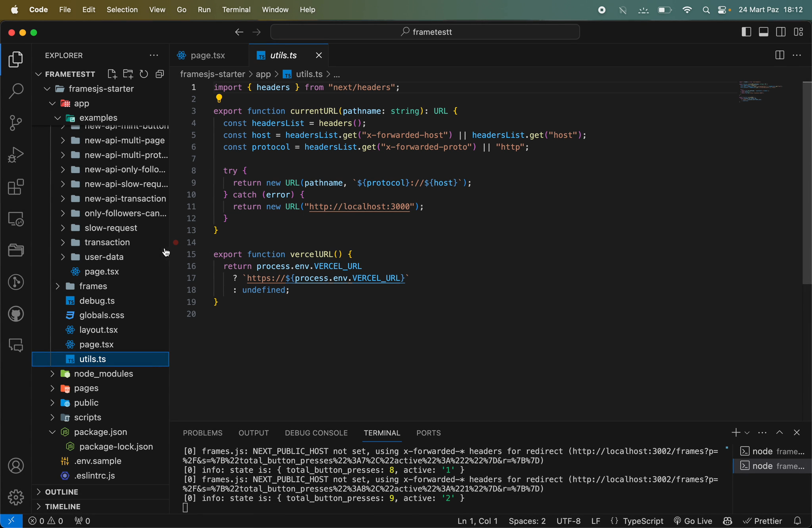Click the lightbulb code action icon
This screenshot has height=528, width=812.
click(219, 98)
